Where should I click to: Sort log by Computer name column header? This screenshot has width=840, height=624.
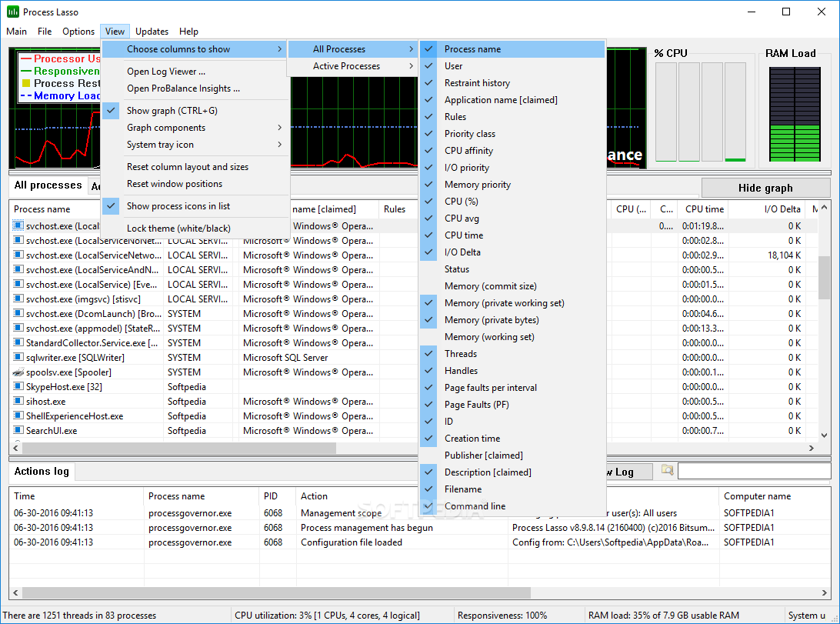click(774, 496)
